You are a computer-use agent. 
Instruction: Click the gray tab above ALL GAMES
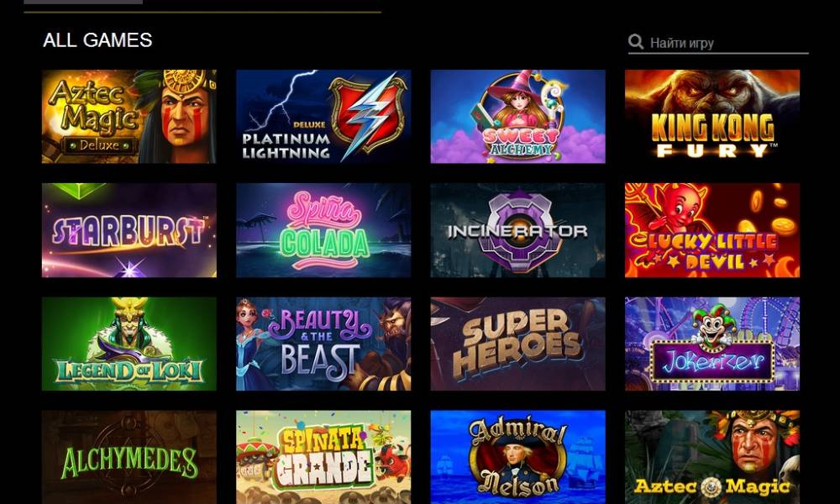[x=83, y=3]
